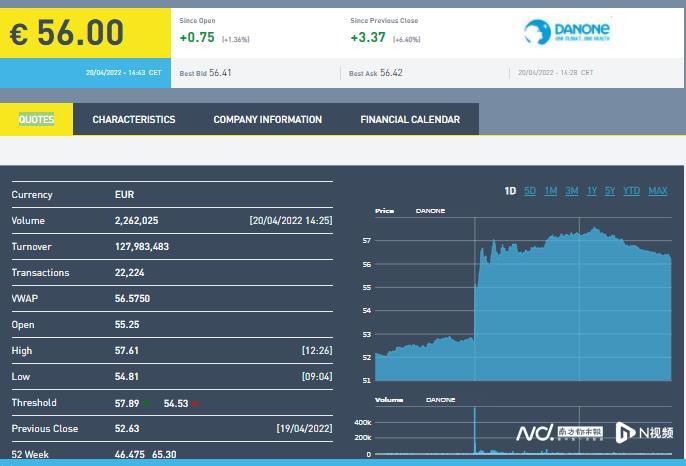Screen dimensions: 686x466
Task: Select the Turnover value 127,983,483
Action: coord(142,246)
